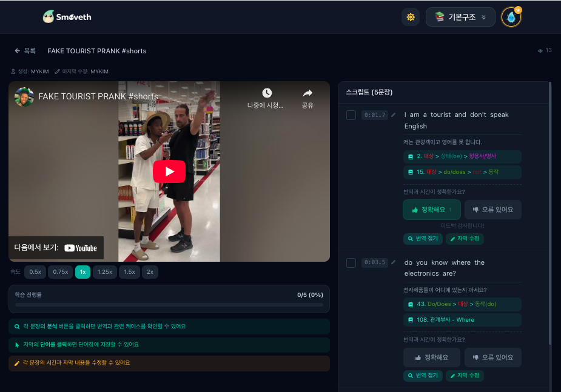This screenshot has width=561, height=392.
Task: Open the Smooveth logo home link
Action: tap(67, 17)
